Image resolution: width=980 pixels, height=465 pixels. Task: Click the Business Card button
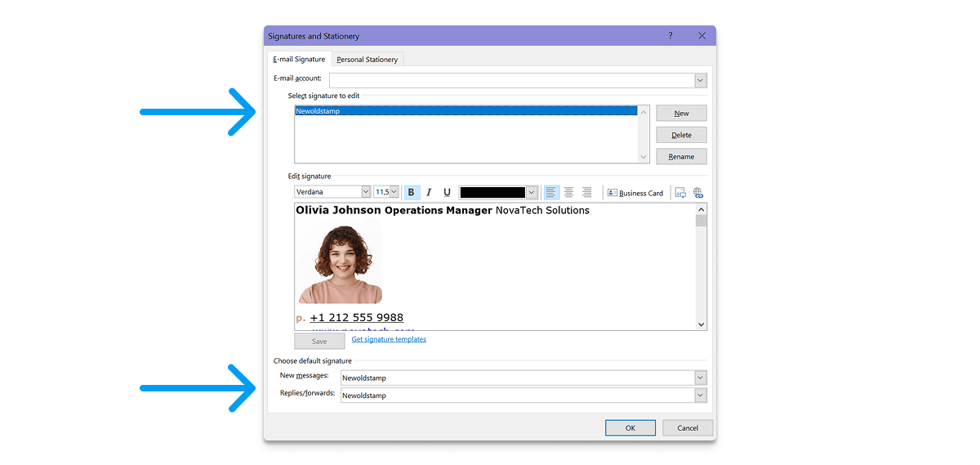pos(635,193)
